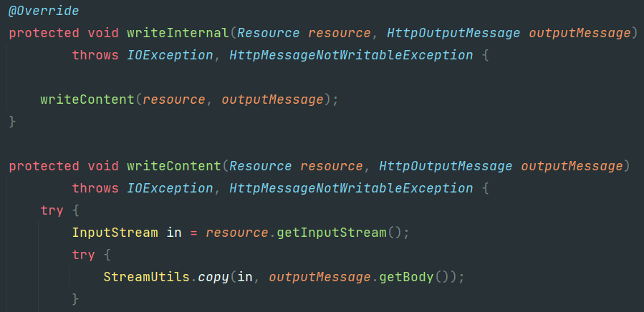Image resolution: width=644 pixels, height=312 pixels.
Task: Click the first protected keyword
Action: tap(44, 33)
